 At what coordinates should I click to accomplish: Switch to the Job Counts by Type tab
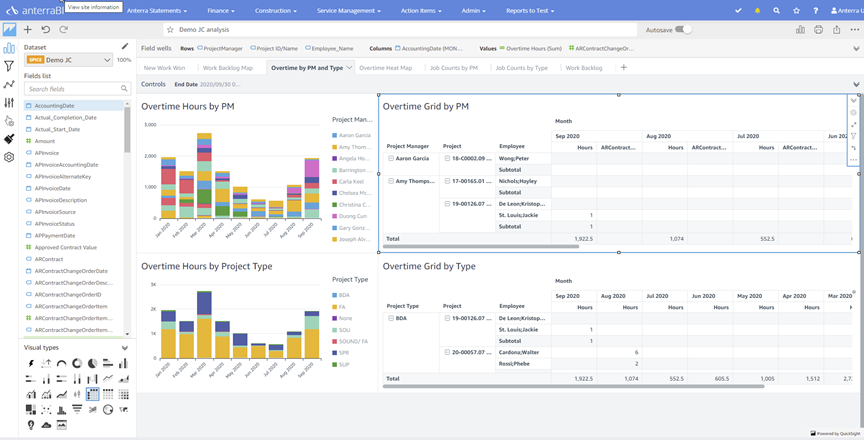coord(521,68)
